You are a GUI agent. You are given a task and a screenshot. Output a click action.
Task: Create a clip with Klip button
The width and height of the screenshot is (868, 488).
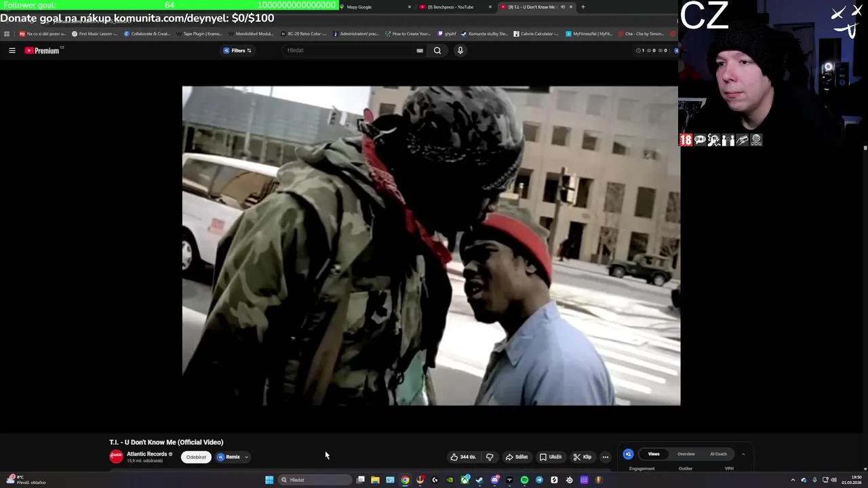(583, 457)
